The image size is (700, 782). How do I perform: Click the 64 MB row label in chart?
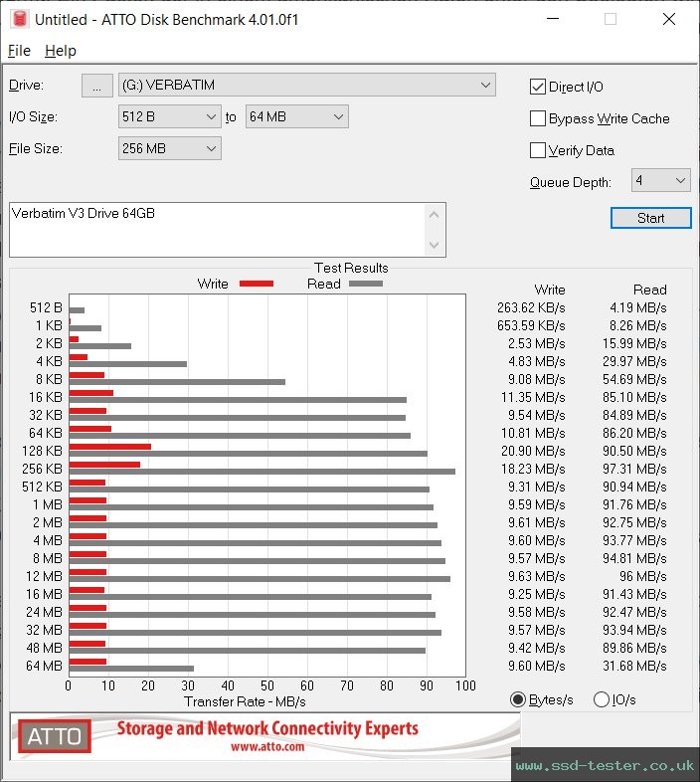(x=44, y=666)
